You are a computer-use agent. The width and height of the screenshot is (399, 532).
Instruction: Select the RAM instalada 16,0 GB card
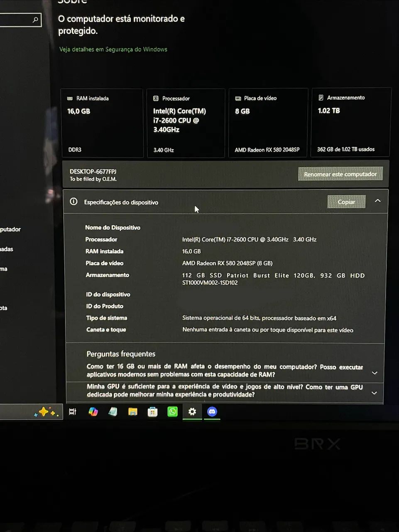(x=102, y=123)
